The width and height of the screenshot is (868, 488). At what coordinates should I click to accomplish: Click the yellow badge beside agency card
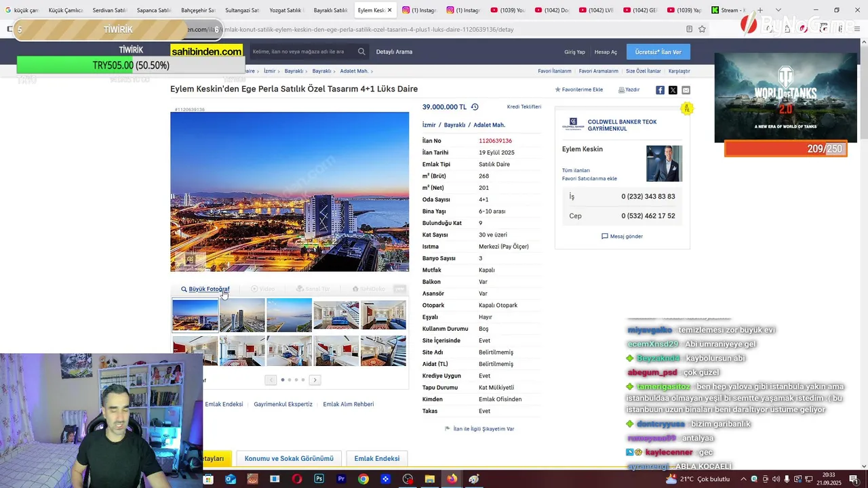point(687,108)
